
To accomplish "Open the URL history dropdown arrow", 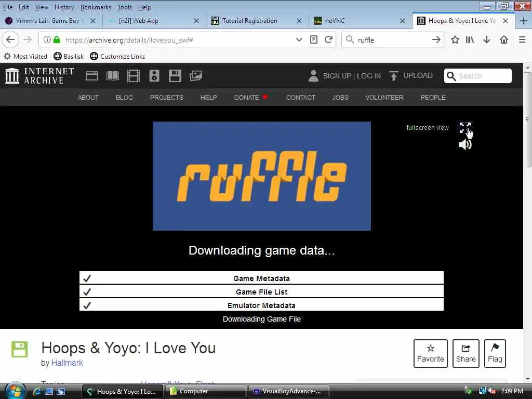I will pos(299,39).
